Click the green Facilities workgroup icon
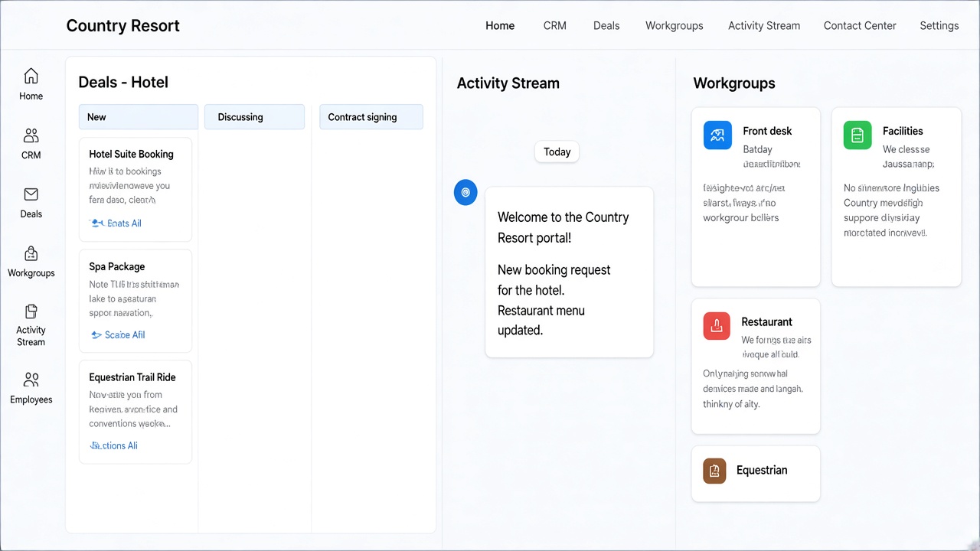980x551 pixels. [857, 135]
